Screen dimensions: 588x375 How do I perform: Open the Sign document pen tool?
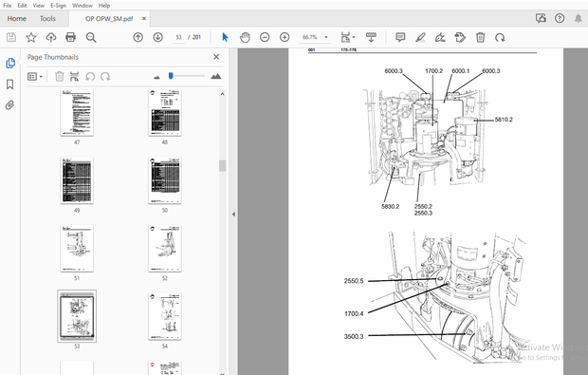pos(440,37)
